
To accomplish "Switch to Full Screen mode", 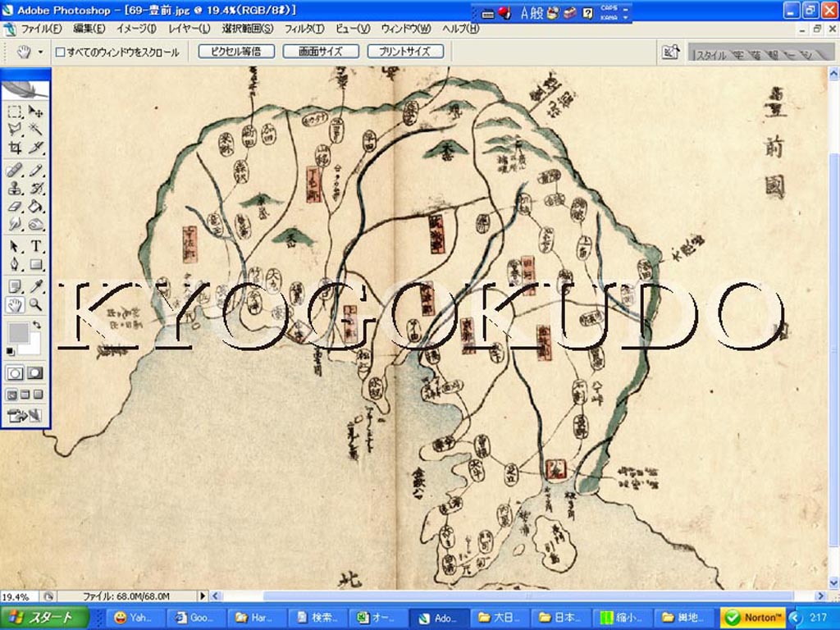I will [38, 395].
